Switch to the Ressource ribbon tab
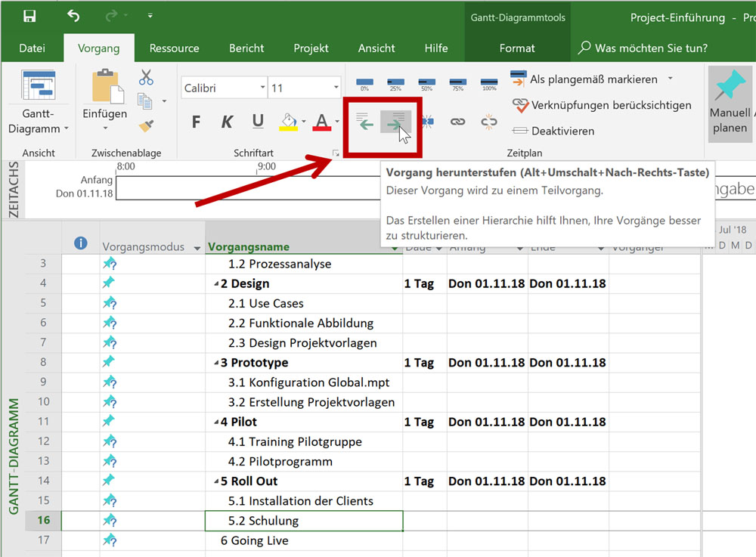Image resolution: width=756 pixels, height=557 pixels. click(x=174, y=48)
